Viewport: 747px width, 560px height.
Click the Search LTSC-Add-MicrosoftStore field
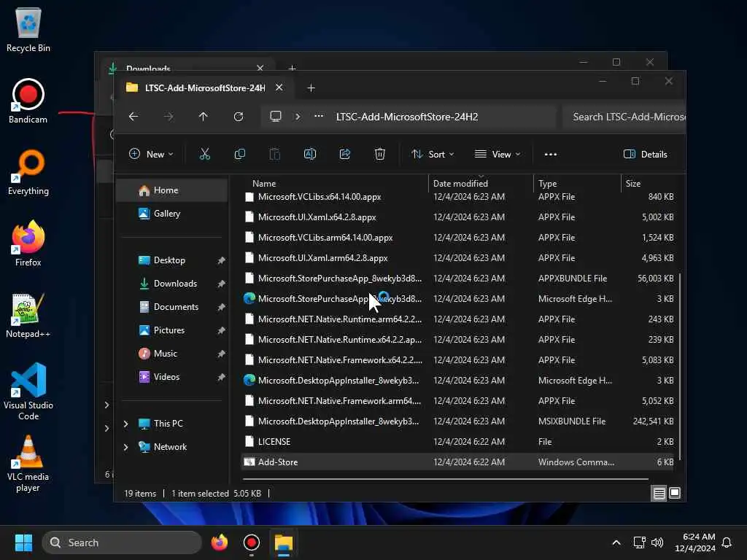(x=624, y=117)
